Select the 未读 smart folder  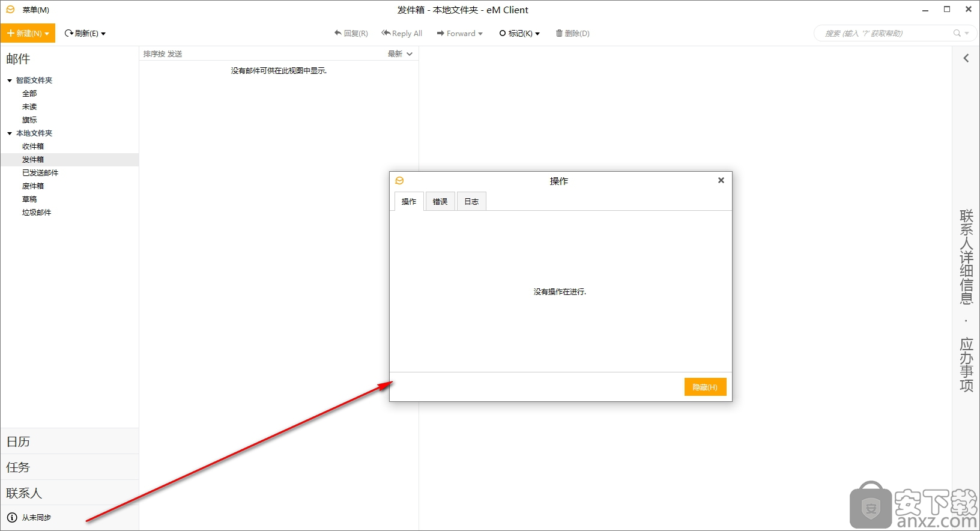[x=29, y=106]
